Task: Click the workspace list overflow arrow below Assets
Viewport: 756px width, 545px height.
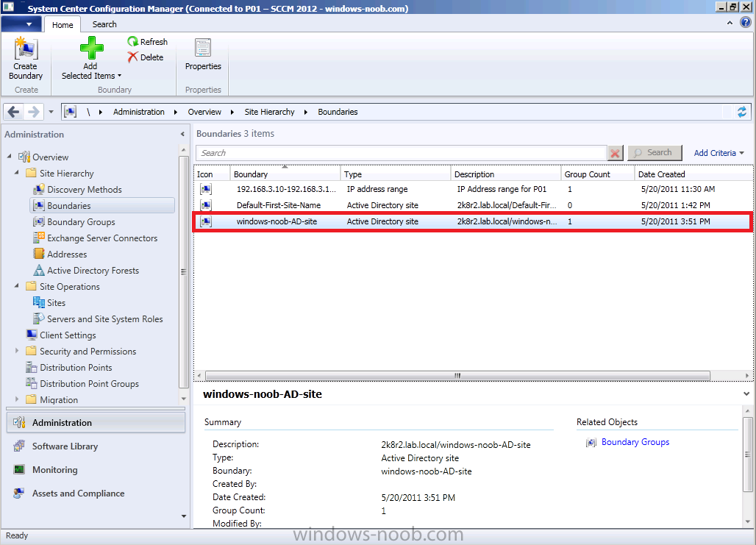Action: (x=184, y=516)
